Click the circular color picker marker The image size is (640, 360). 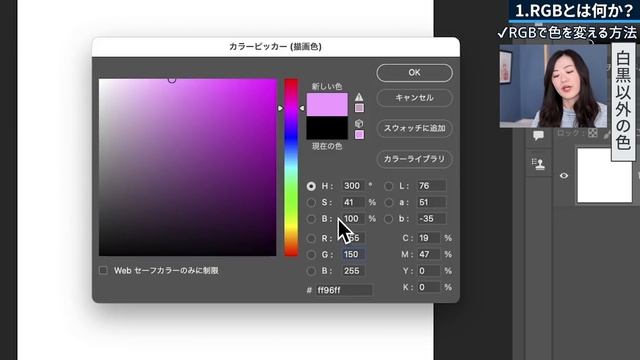(172, 80)
